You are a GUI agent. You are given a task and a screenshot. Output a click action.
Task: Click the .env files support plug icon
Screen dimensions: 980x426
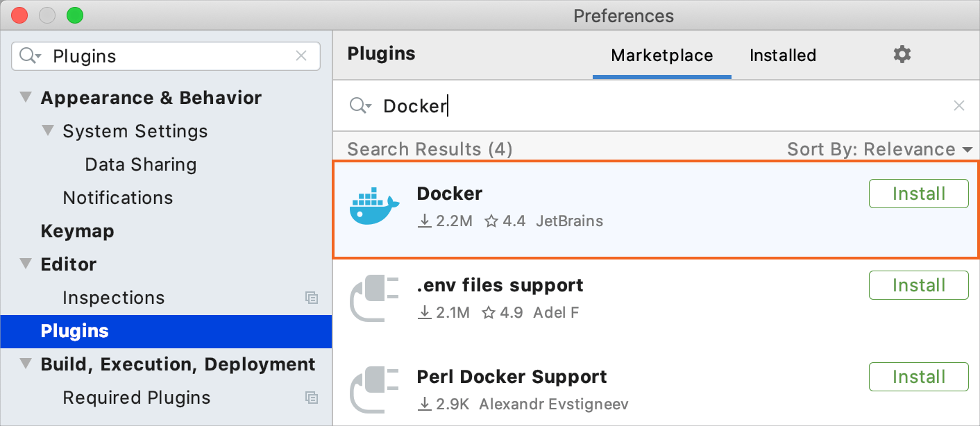coord(375,298)
